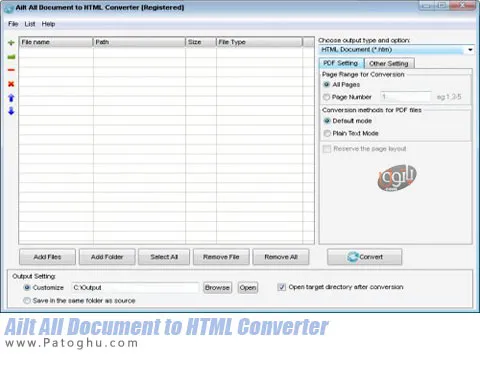Click the green plus add file icon

click(x=11, y=43)
